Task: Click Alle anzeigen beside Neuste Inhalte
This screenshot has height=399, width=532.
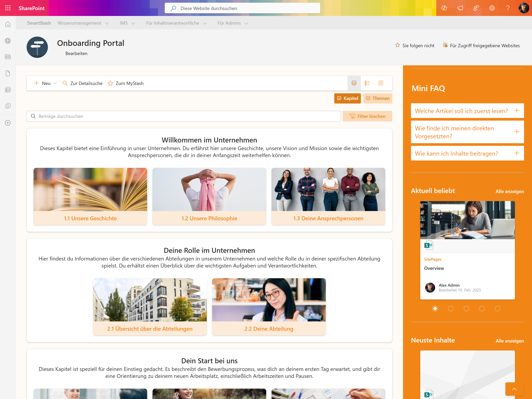Action: click(509, 341)
